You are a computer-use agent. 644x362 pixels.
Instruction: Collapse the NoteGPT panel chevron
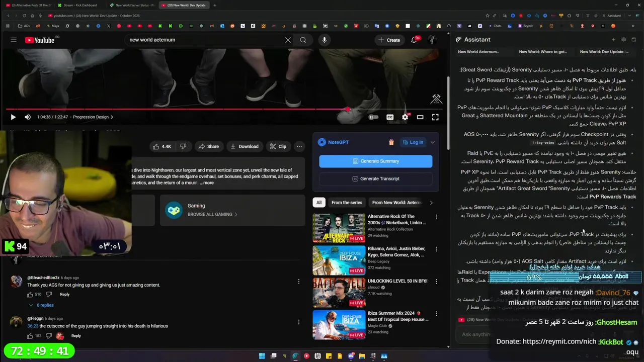click(x=432, y=142)
